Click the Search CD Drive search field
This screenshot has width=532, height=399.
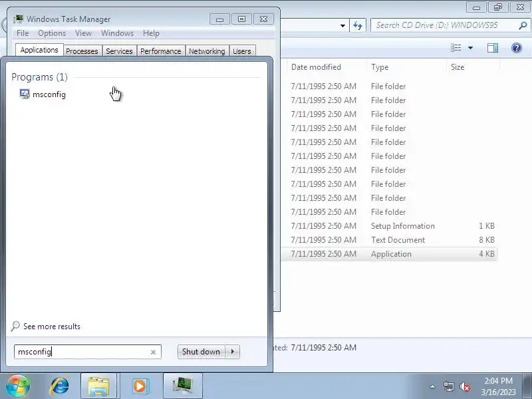click(444, 25)
